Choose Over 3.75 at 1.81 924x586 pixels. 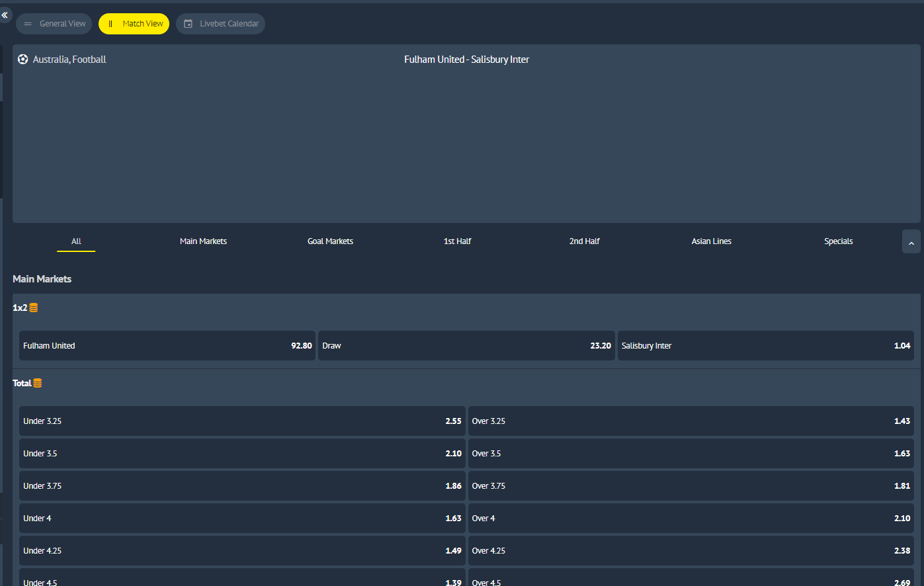click(691, 486)
